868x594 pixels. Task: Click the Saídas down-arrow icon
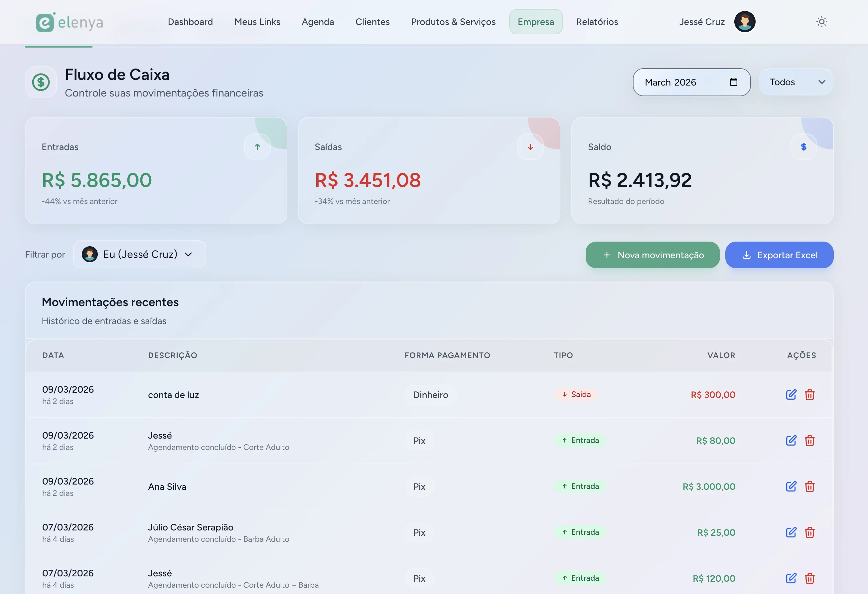(530, 147)
